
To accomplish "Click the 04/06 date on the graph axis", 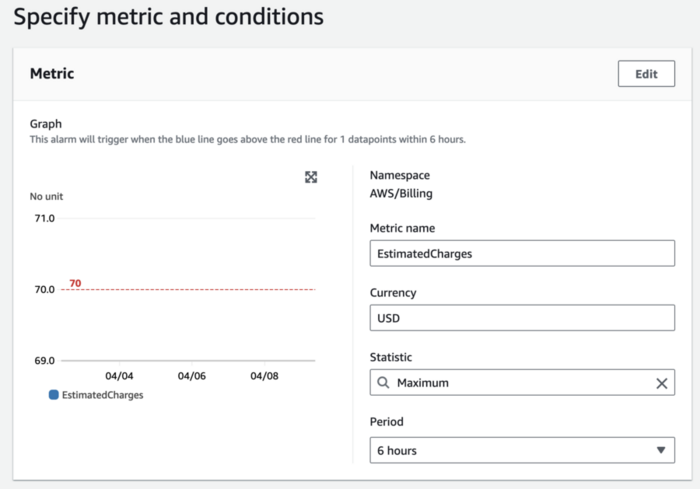I will click(191, 376).
